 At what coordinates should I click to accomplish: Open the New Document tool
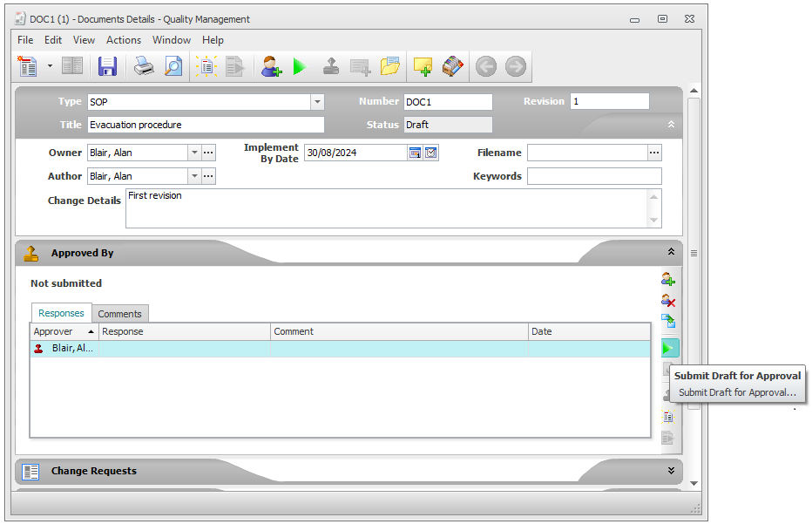click(26, 66)
